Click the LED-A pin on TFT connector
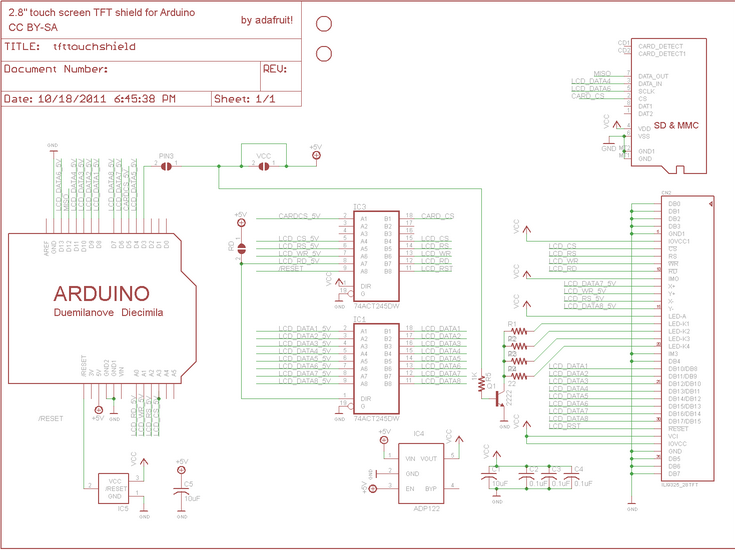This screenshot has height=550, width=735. (677, 316)
